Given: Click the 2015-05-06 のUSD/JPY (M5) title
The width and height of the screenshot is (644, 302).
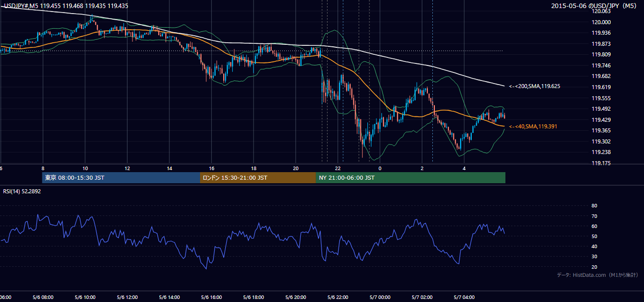Looking at the screenshot, I should [595, 6].
